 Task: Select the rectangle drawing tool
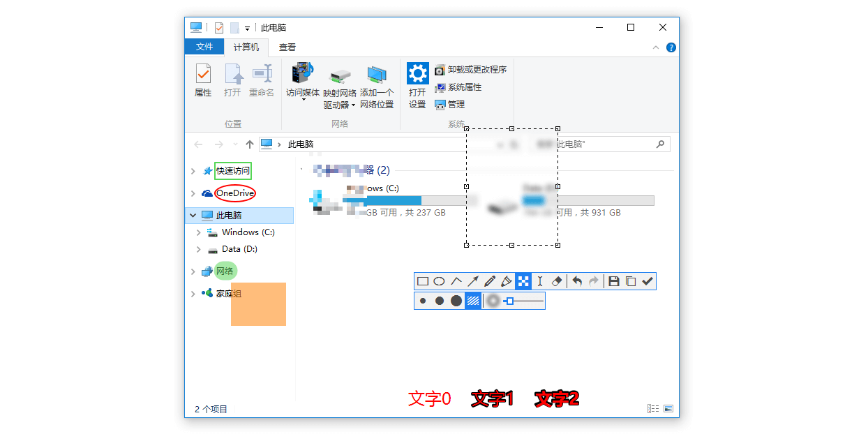click(x=423, y=281)
